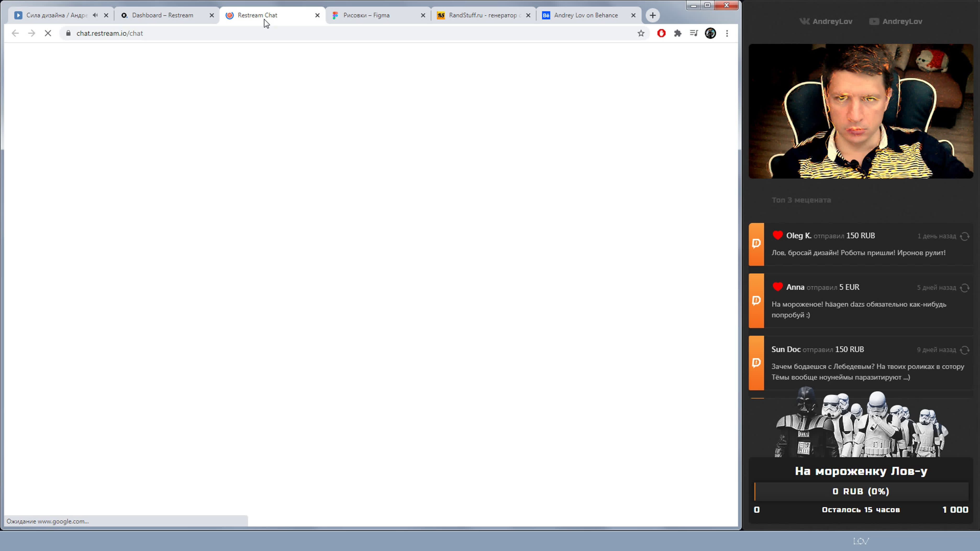Viewport: 980px width, 551px height.
Task: Open a new browser tab
Action: pos(653,15)
